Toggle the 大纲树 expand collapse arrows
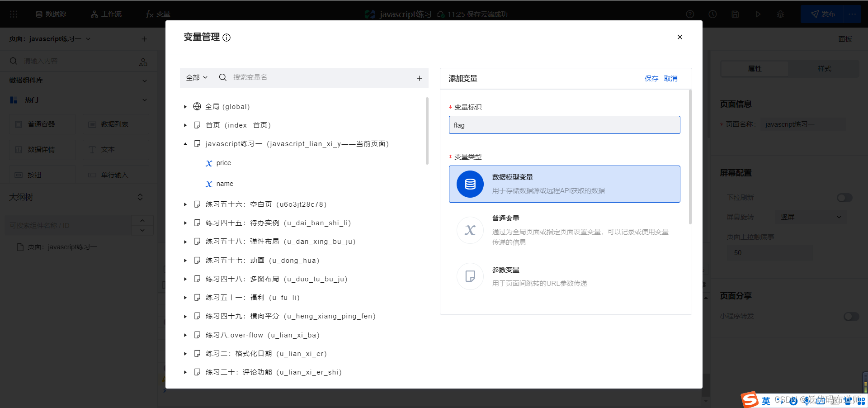This screenshot has width=868, height=408. click(140, 197)
